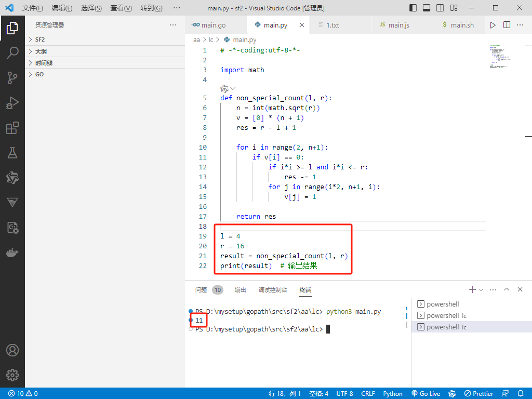The height and width of the screenshot is (399, 532).
Task: Open the title bar overflow menu ellipsis
Action: [177, 8]
